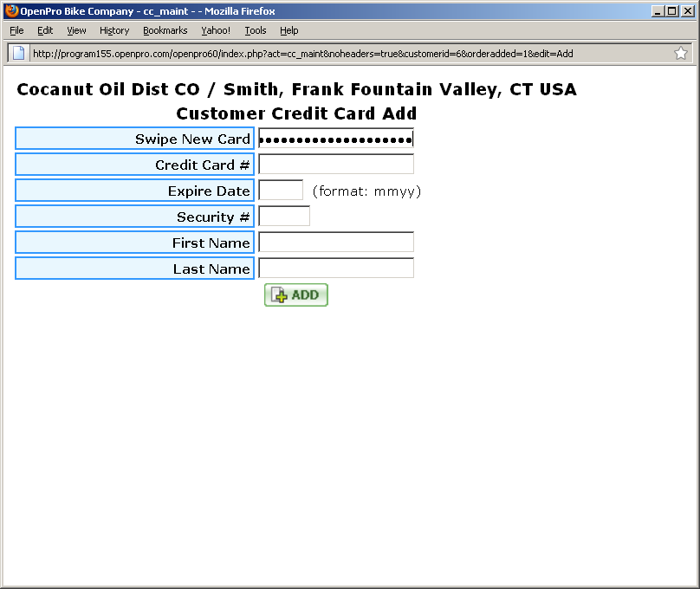Open the Yahoo! menu
700x589 pixels.
click(216, 30)
